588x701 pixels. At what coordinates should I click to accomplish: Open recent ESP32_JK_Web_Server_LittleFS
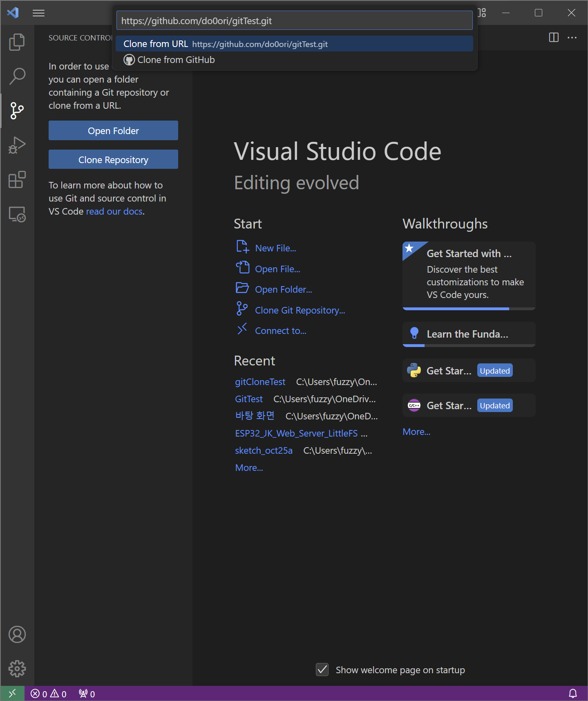(296, 433)
